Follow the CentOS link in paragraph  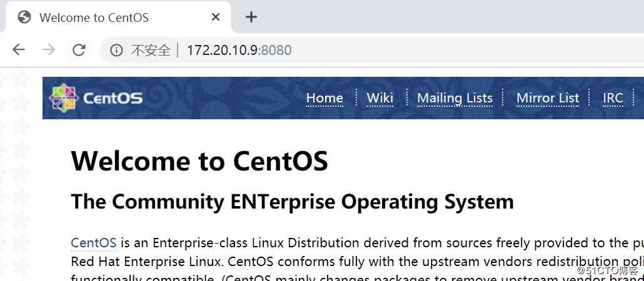point(94,243)
